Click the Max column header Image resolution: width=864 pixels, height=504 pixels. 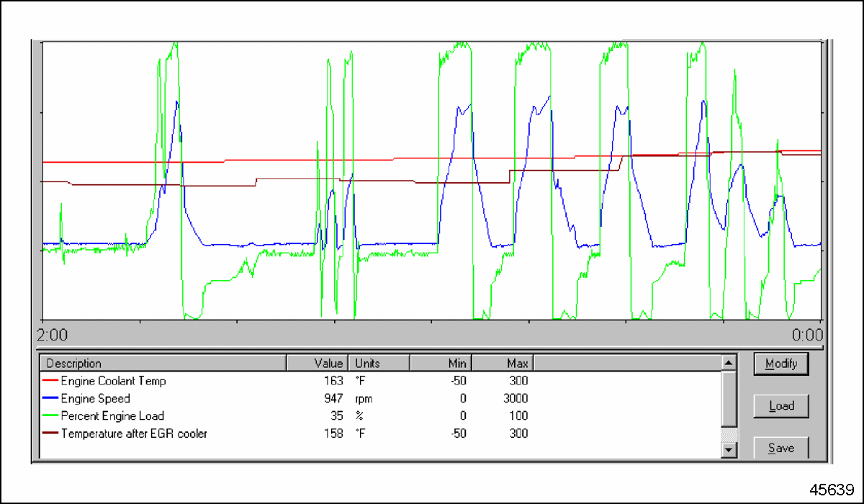502,364
